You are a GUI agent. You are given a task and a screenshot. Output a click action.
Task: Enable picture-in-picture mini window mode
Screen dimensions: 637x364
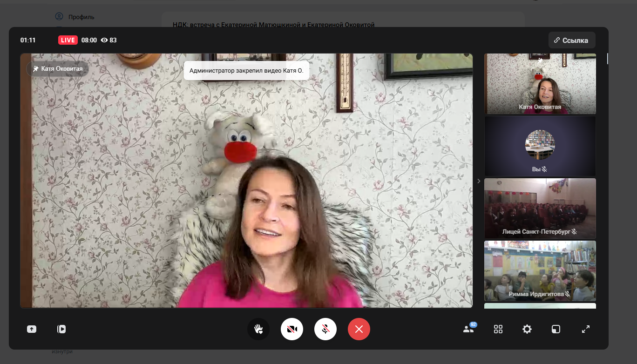(556, 329)
